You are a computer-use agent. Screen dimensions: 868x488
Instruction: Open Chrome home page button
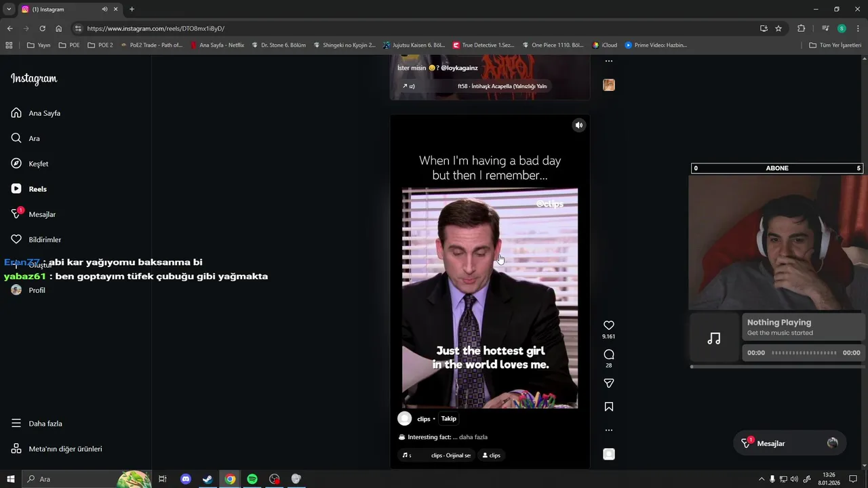click(x=58, y=28)
